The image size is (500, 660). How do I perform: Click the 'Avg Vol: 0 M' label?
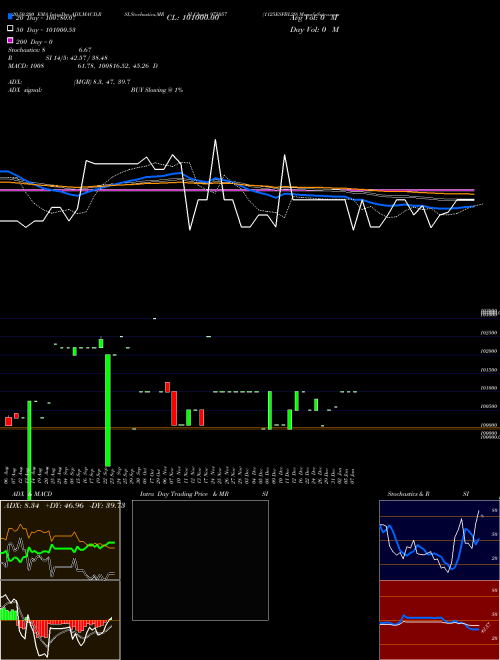click(314, 18)
